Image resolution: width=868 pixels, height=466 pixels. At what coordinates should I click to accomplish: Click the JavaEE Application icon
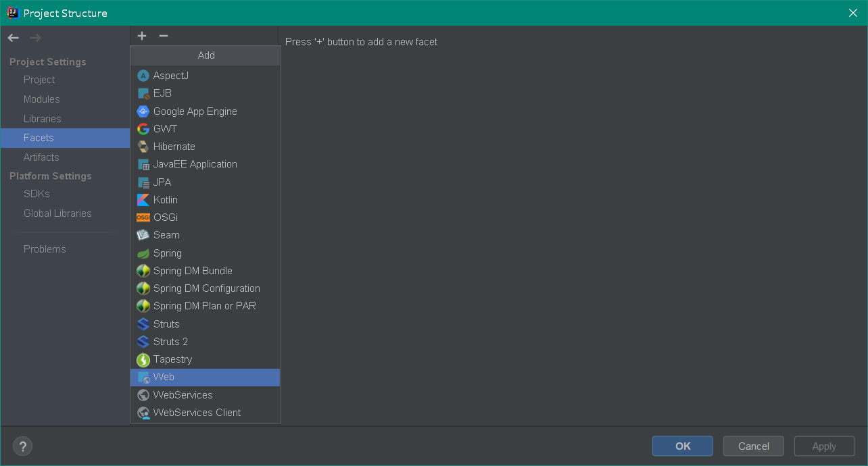coord(143,164)
